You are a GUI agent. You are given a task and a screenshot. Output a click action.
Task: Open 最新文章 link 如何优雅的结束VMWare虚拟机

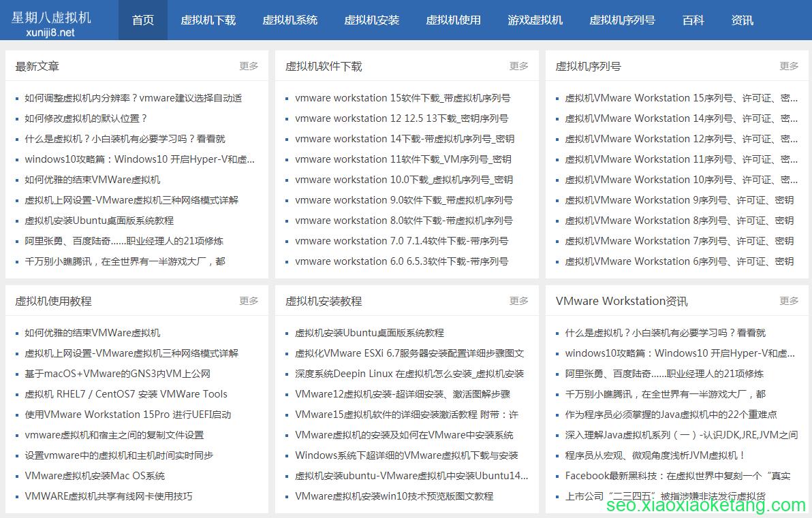93,180
